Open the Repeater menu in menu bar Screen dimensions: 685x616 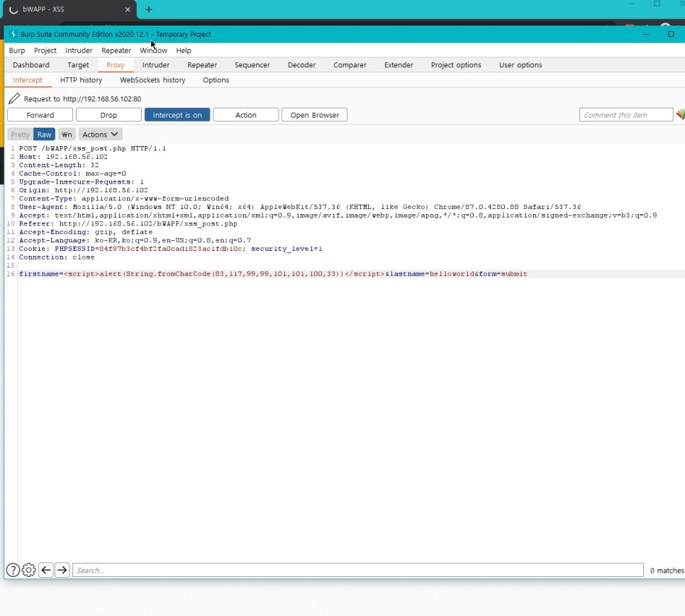coord(116,50)
